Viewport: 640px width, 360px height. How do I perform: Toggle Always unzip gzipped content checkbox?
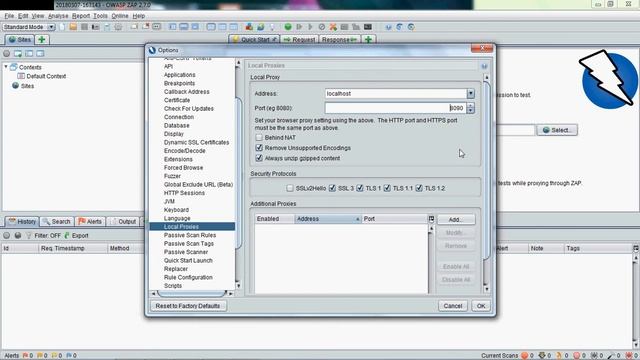(259, 158)
